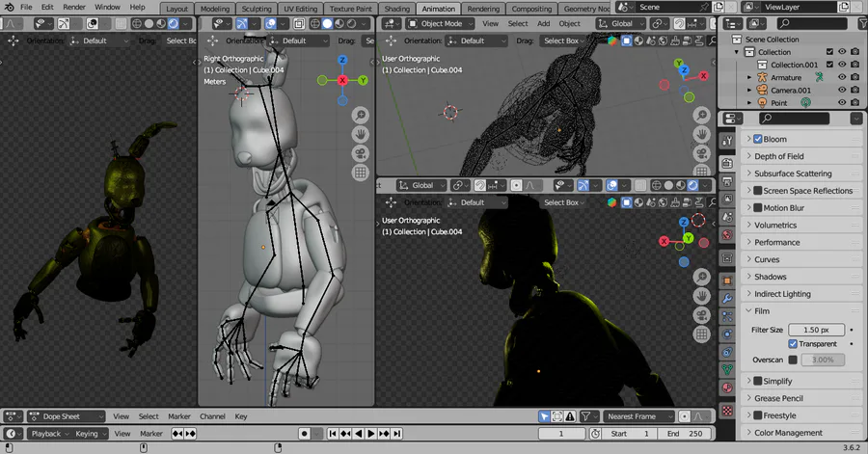Open the Output properties tab icon
868x454 pixels.
(x=727, y=181)
